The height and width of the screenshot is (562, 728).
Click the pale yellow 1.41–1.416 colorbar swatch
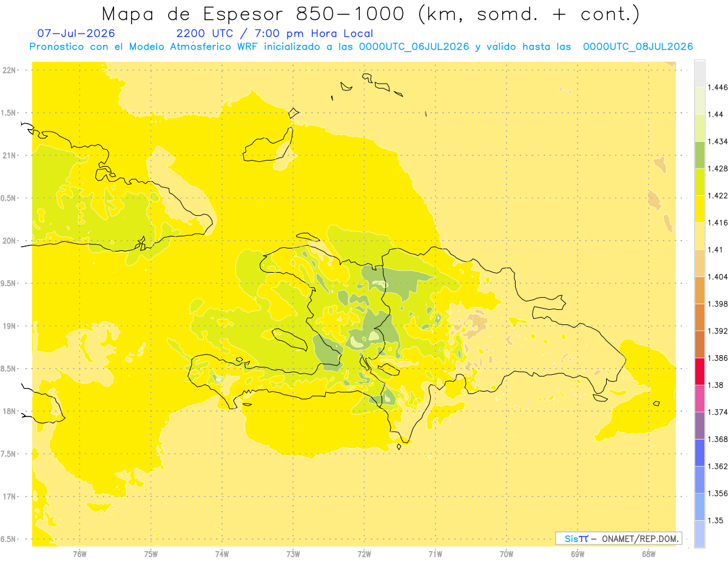pyautogui.click(x=699, y=236)
